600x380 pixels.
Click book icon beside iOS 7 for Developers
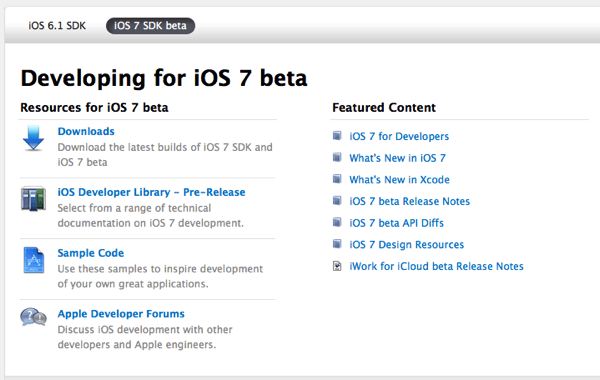(337, 136)
